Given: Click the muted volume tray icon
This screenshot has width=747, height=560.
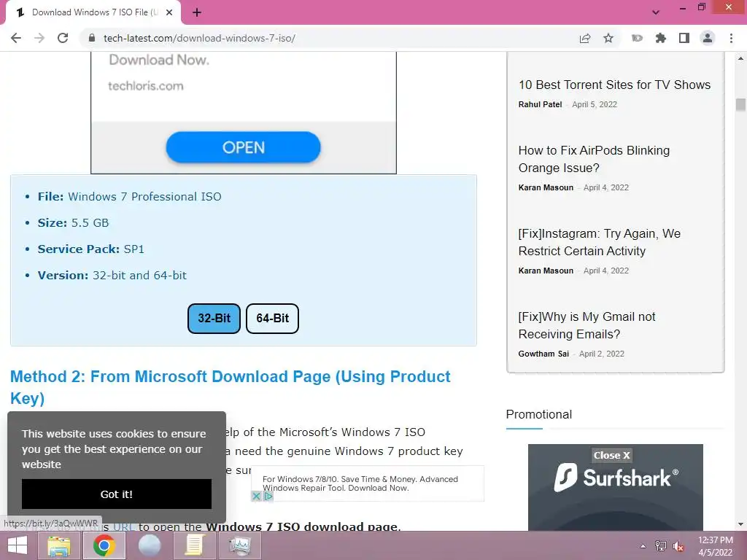Looking at the screenshot, I should click(678, 546).
